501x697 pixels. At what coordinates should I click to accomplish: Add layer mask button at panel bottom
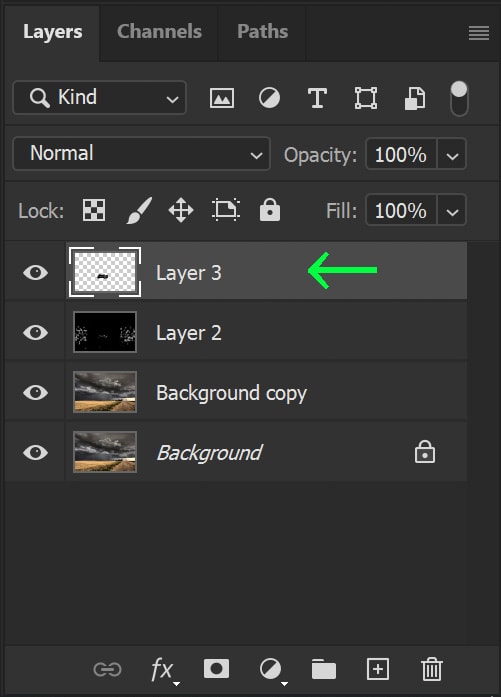coord(216,669)
